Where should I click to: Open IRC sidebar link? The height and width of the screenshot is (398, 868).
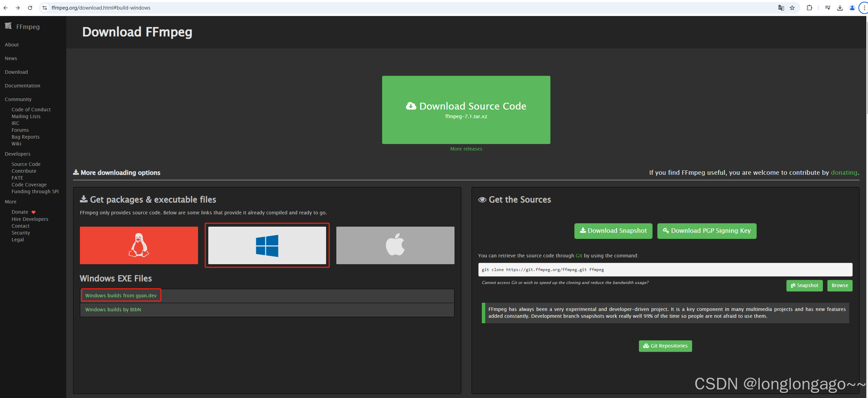point(15,123)
